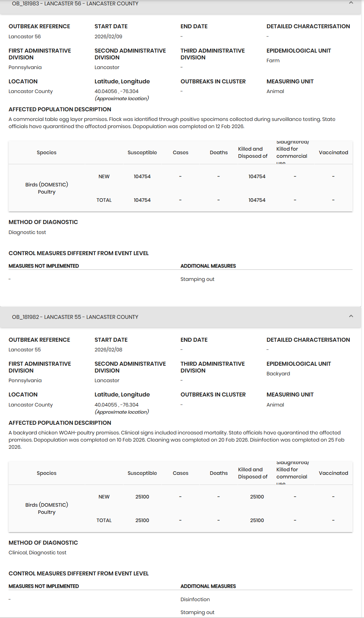Select the OB_181983 - LANCASTER 56 header title
This screenshot has height=618, width=364.
click(75, 4)
